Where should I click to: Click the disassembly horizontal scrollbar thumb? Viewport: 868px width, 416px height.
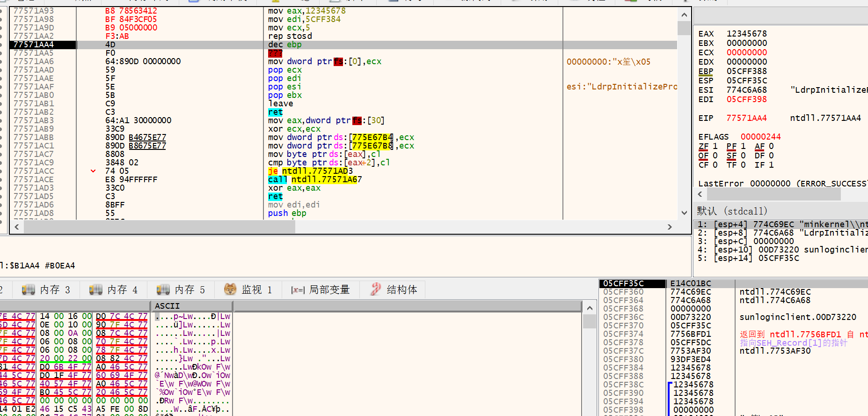pos(160,227)
